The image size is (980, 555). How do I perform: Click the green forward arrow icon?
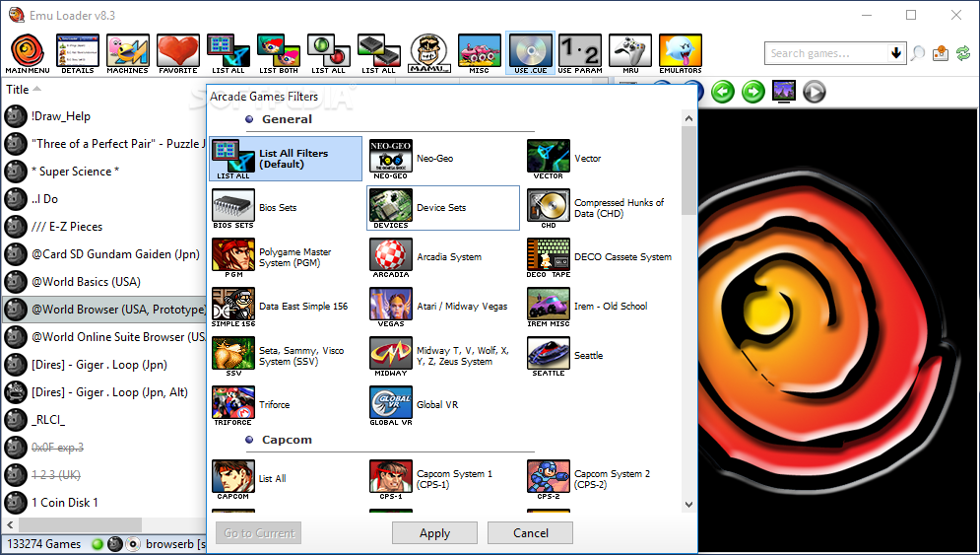pyautogui.click(x=753, y=92)
